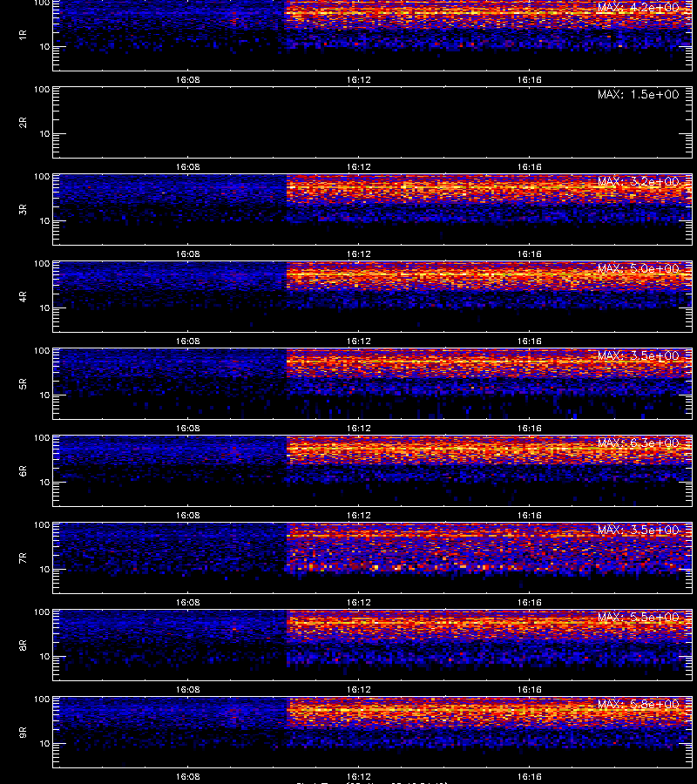This screenshot has height=784, width=697.
Task: Click 16:08 time label below 1R panel
Action: tap(187, 80)
